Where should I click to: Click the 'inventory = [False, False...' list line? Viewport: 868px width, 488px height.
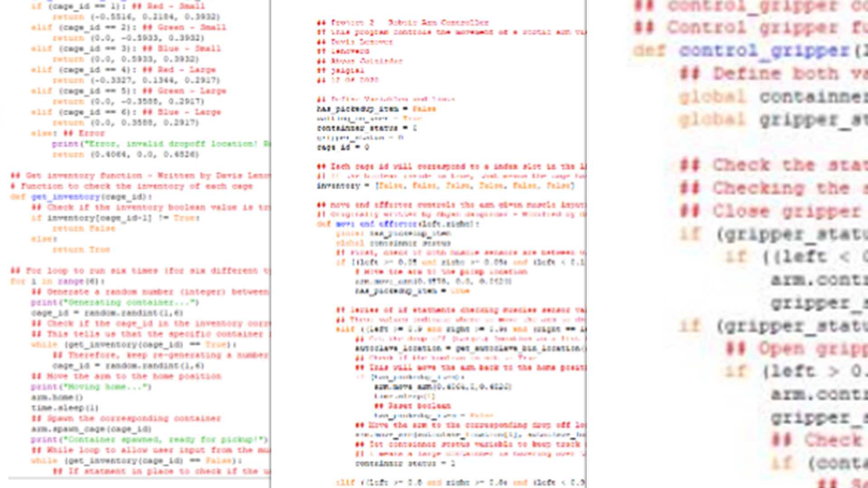pos(445,186)
